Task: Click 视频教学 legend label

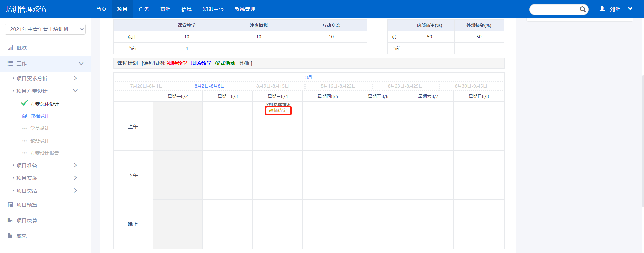Action: pyautogui.click(x=177, y=63)
